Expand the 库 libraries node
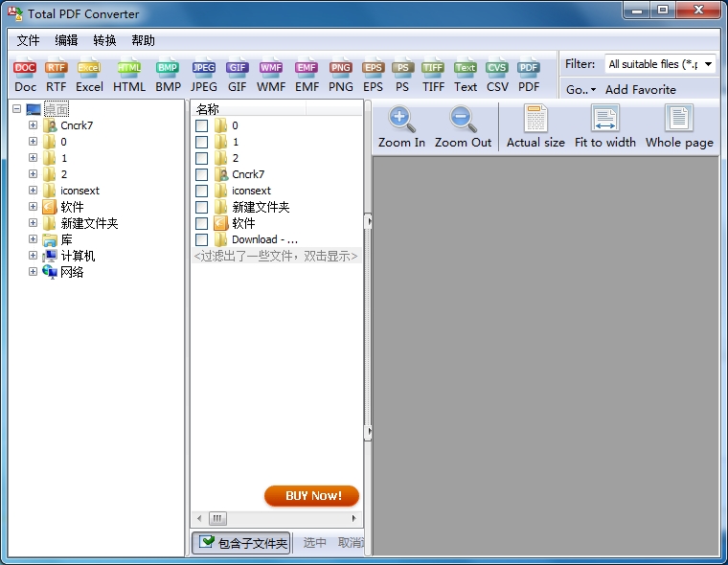The image size is (728, 565). coord(33,239)
